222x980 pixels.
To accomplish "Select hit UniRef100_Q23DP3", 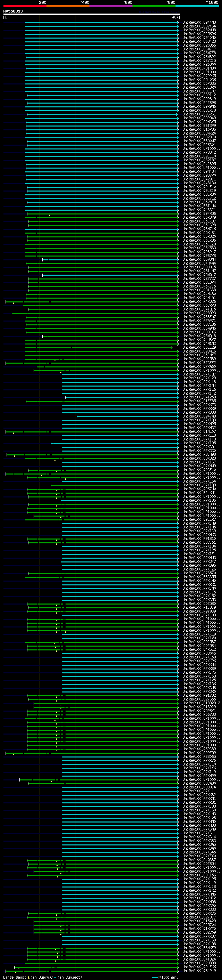I will pyautogui.click(x=199, y=313).
